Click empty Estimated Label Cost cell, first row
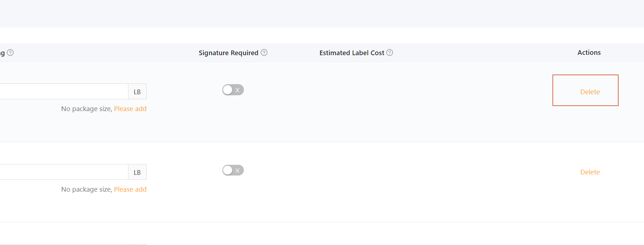This screenshot has height=245, width=644. click(x=356, y=102)
